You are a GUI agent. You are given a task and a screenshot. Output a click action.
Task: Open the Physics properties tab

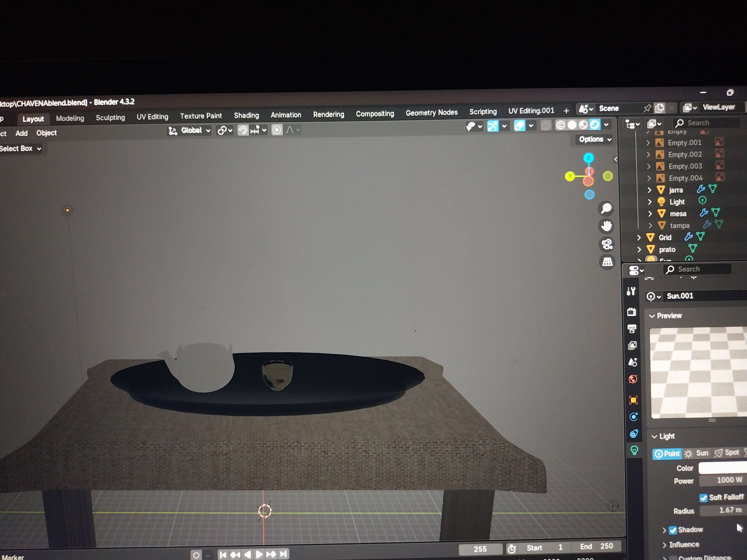pyautogui.click(x=633, y=417)
